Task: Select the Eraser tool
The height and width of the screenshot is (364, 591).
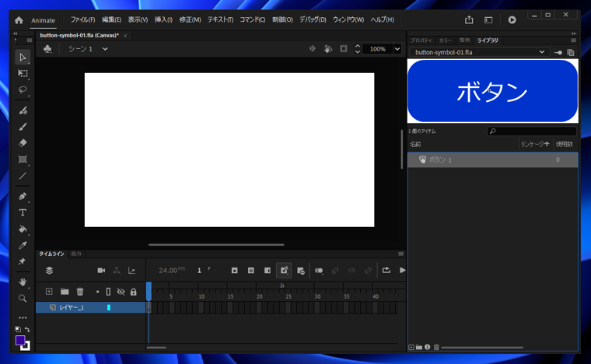Action: tap(23, 143)
